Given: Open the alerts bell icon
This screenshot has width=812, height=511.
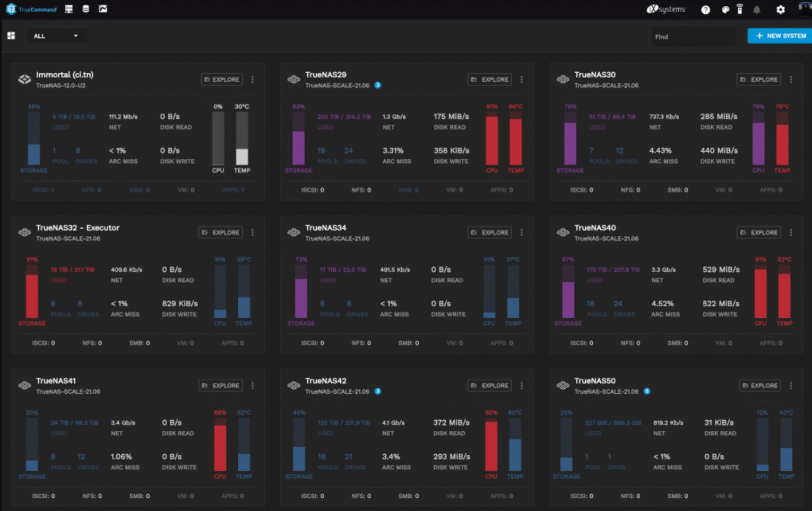Looking at the screenshot, I should coord(757,10).
